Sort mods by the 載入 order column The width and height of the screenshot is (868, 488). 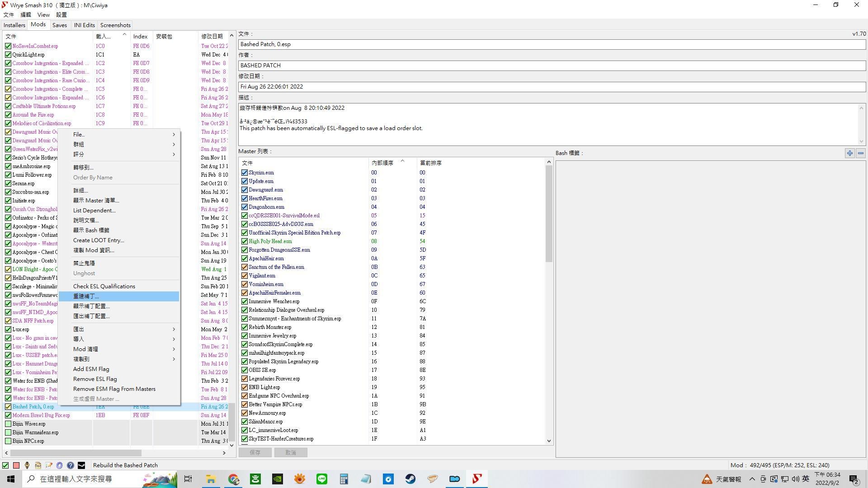tap(111, 36)
